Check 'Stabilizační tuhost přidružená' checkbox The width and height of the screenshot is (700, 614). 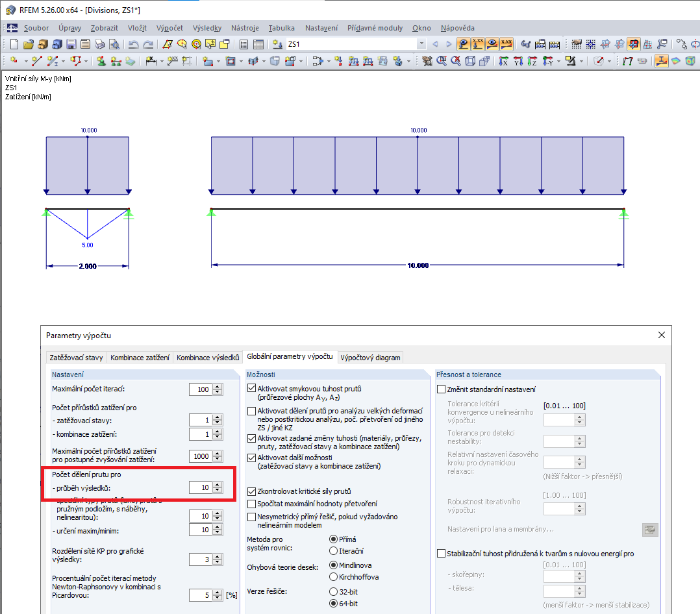(x=441, y=553)
